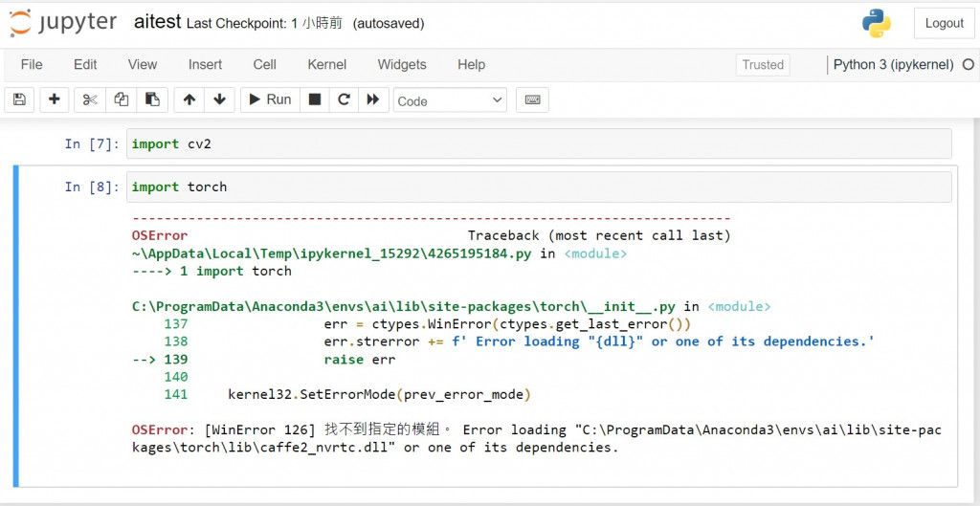Open the cell type Code dropdown
The height and width of the screenshot is (506, 980).
(450, 100)
